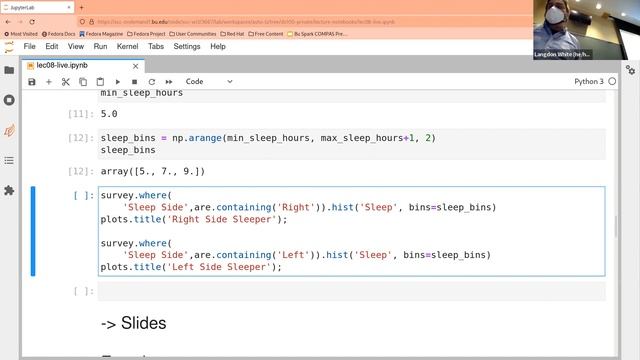Go forward in the browser
The height and width of the screenshot is (360, 640).
[20, 22]
